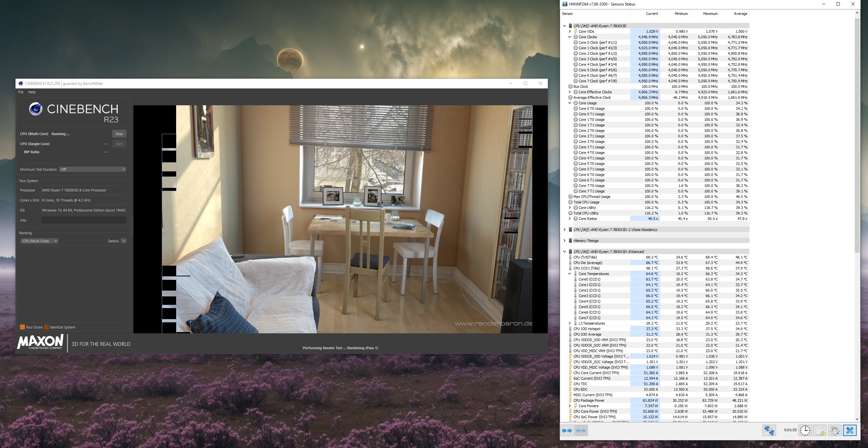
Task: Click HWiNFO clock reset timer icon
Action: point(805,431)
